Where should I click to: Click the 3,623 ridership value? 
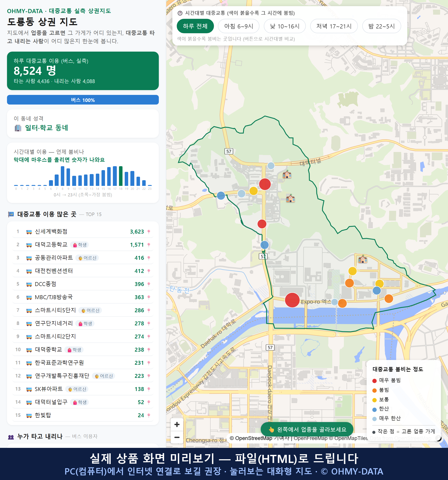(x=137, y=232)
